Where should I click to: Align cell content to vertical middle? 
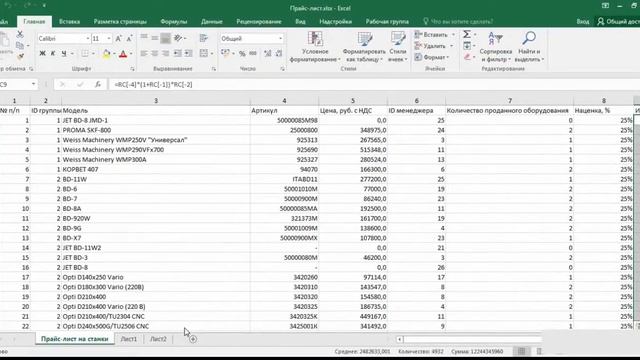point(154,38)
